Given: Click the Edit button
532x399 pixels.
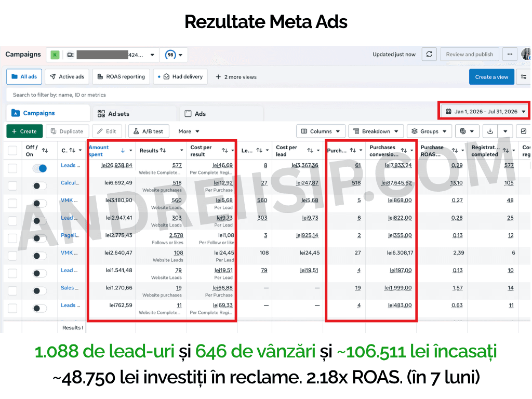Looking at the screenshot, I should [107, 131].
